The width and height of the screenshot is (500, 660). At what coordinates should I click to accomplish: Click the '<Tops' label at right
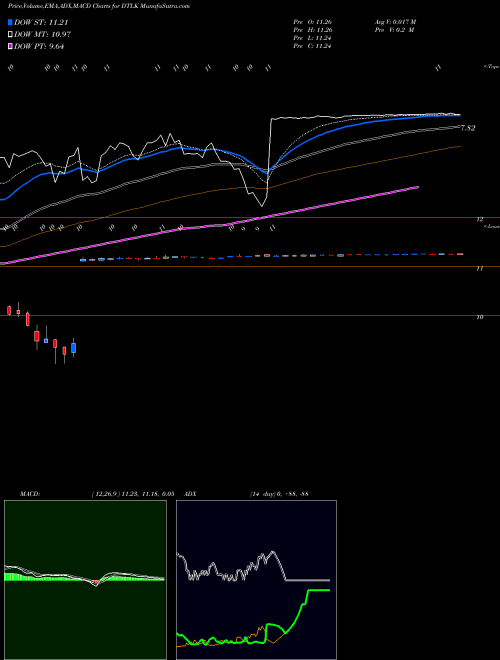coord(491,67)
